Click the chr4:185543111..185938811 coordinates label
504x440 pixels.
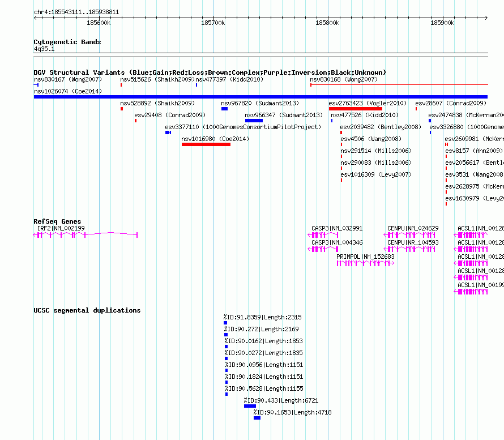(76, 12)
